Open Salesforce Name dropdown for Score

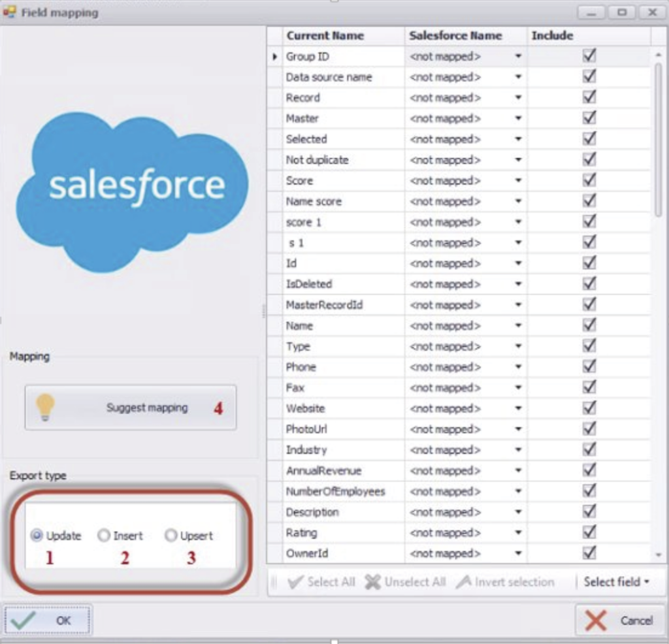coord(518,180)
